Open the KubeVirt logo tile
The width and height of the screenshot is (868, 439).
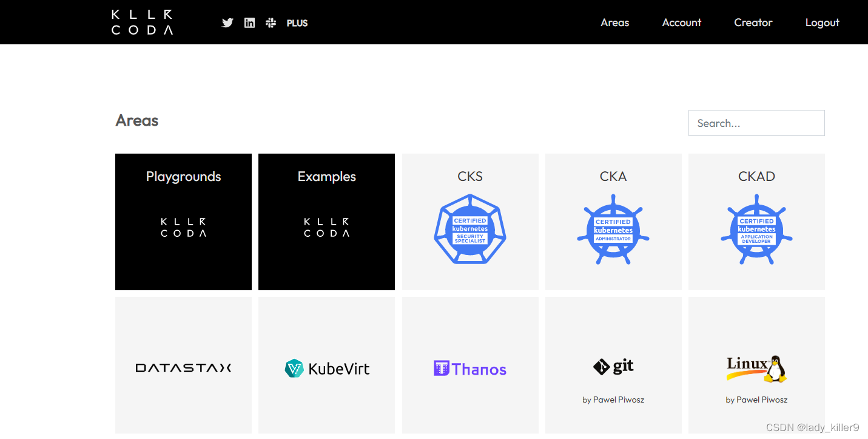pos(326,365)
